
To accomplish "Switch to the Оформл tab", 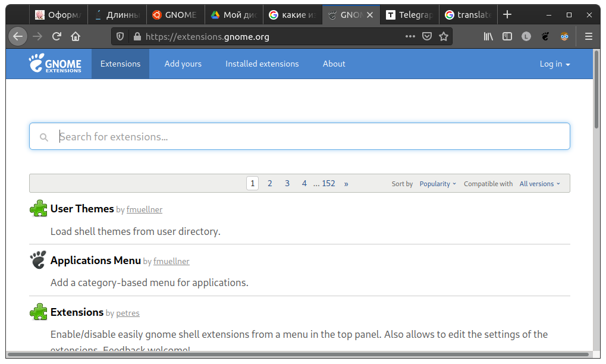I will click(58, 15).
